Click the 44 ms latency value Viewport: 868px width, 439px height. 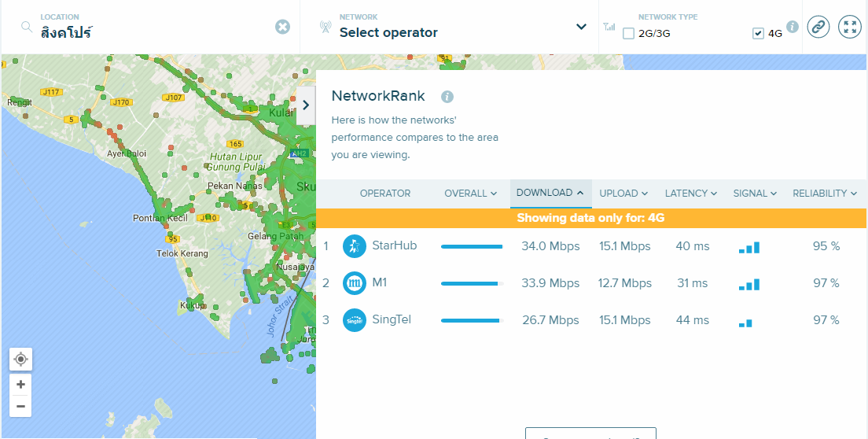692,320
